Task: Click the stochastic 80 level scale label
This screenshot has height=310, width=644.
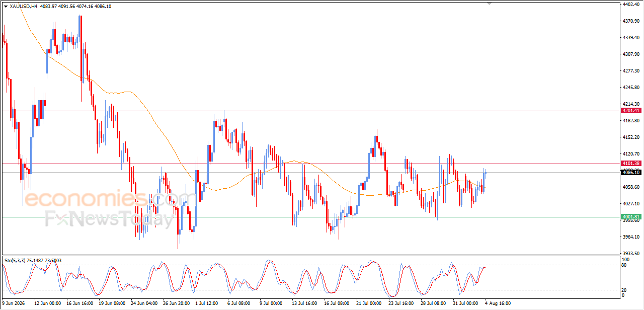Action: click(x=625, y=265)
